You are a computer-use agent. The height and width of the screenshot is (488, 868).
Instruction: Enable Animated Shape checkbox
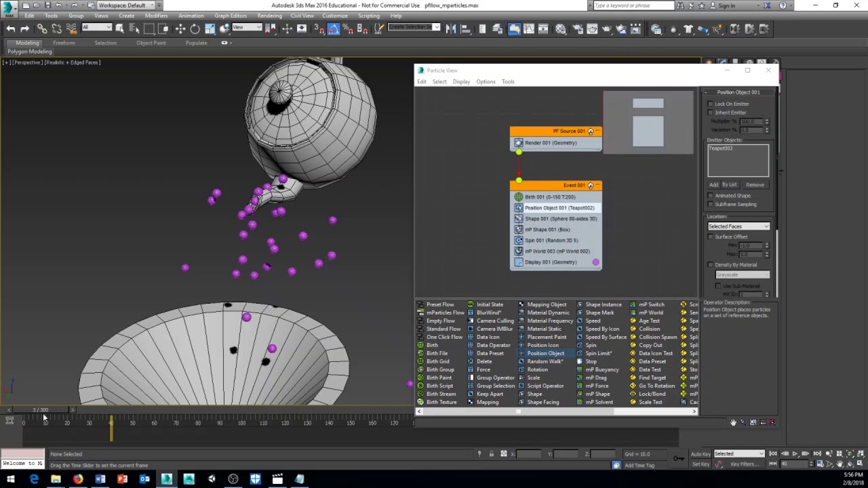(711, 195)
